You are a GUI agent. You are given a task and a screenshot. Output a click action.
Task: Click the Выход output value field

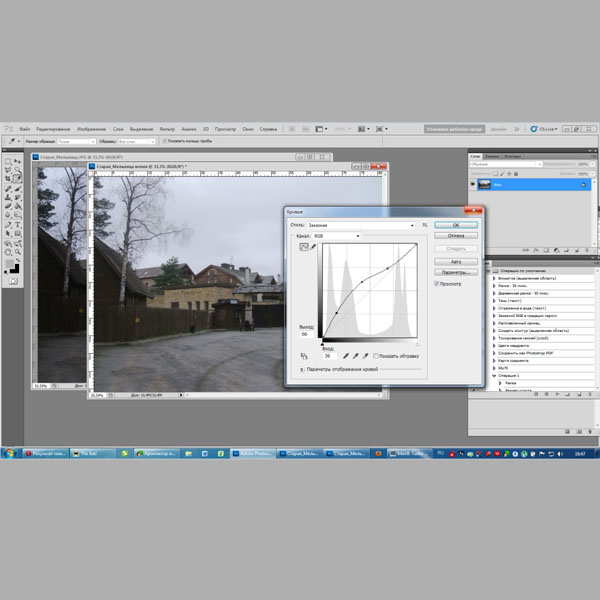307,334
